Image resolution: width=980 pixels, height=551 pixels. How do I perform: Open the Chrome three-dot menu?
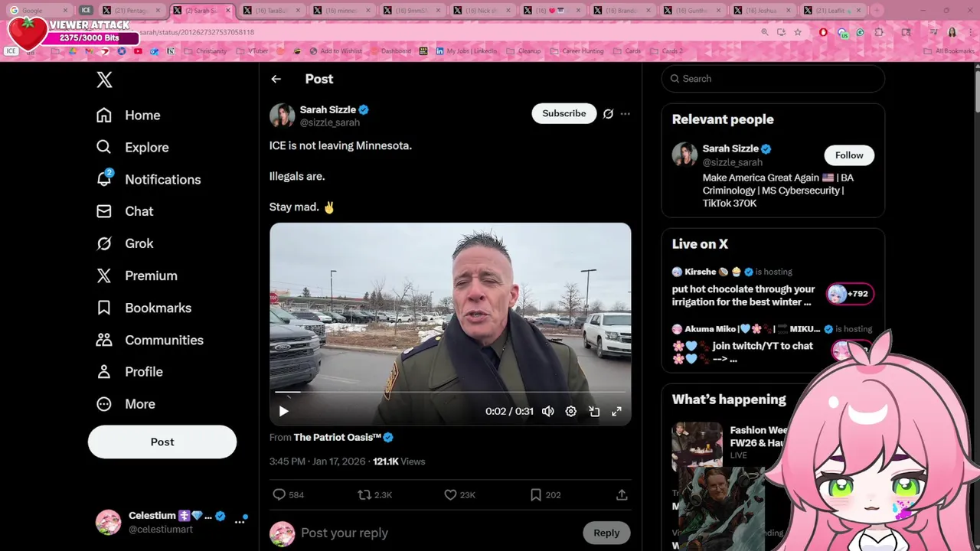(x=971, y=32)
